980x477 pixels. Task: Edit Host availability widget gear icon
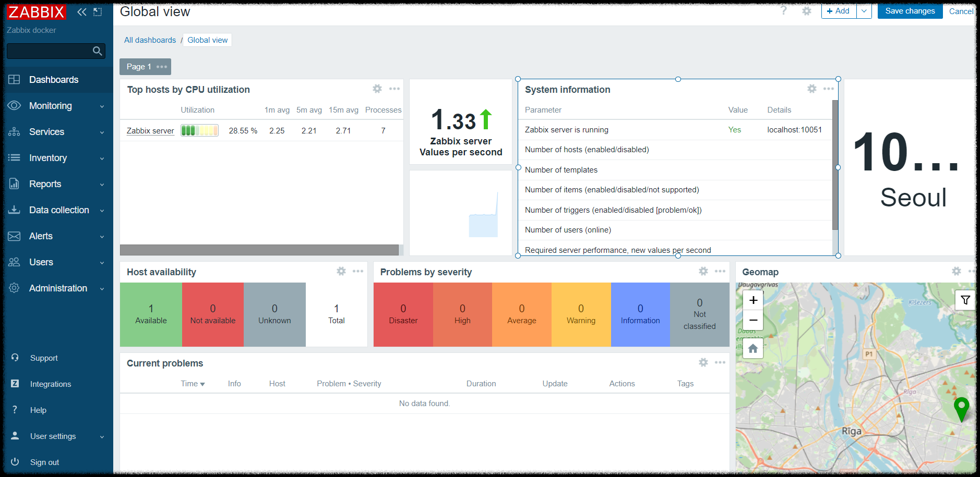341,272
